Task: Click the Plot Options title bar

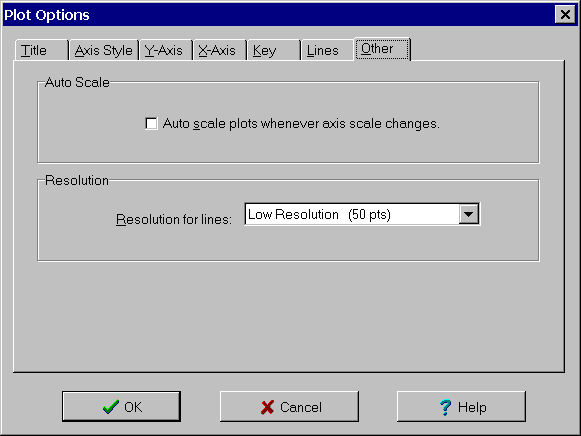Action: click(x=278, y=15)
